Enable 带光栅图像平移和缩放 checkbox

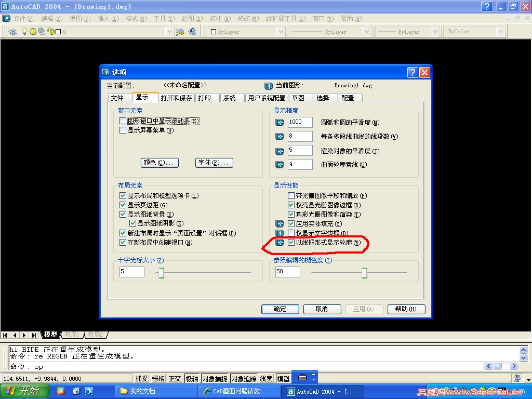coord(291,196)
